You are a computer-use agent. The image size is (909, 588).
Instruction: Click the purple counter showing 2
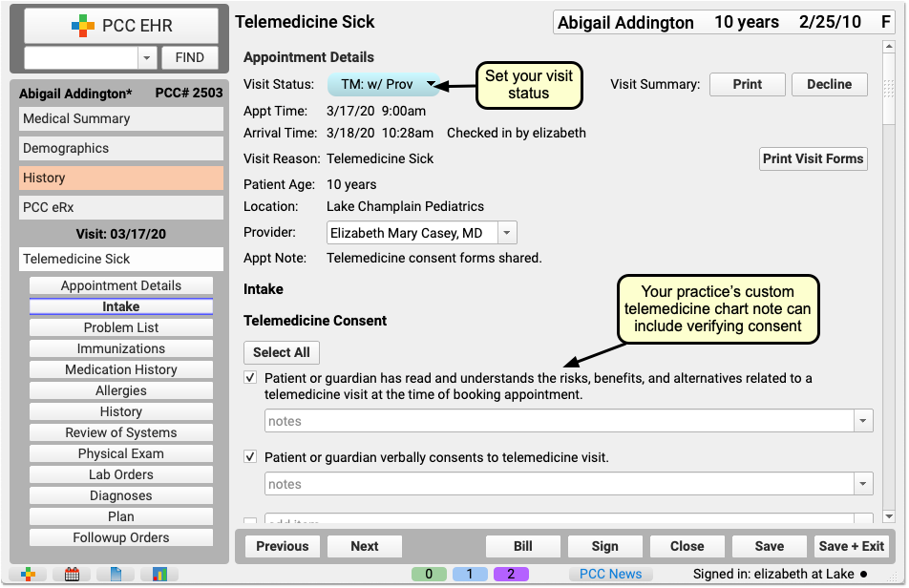click(x=511, y=574)
